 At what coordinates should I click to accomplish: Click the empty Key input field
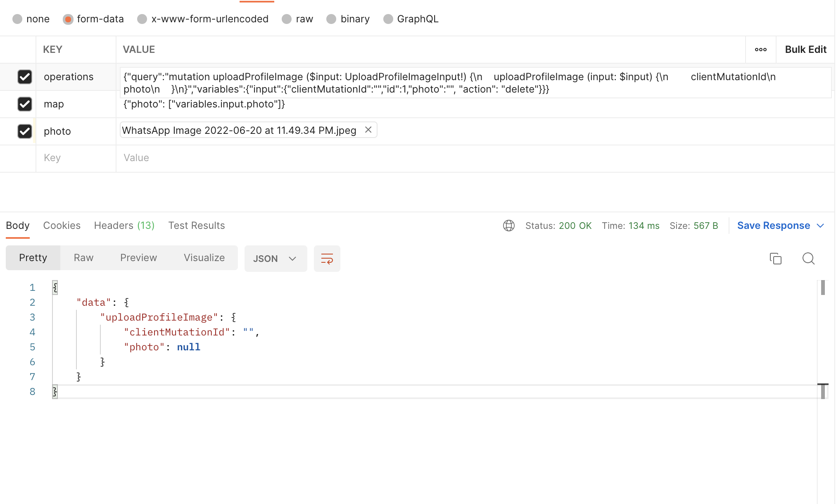[74, 158]
